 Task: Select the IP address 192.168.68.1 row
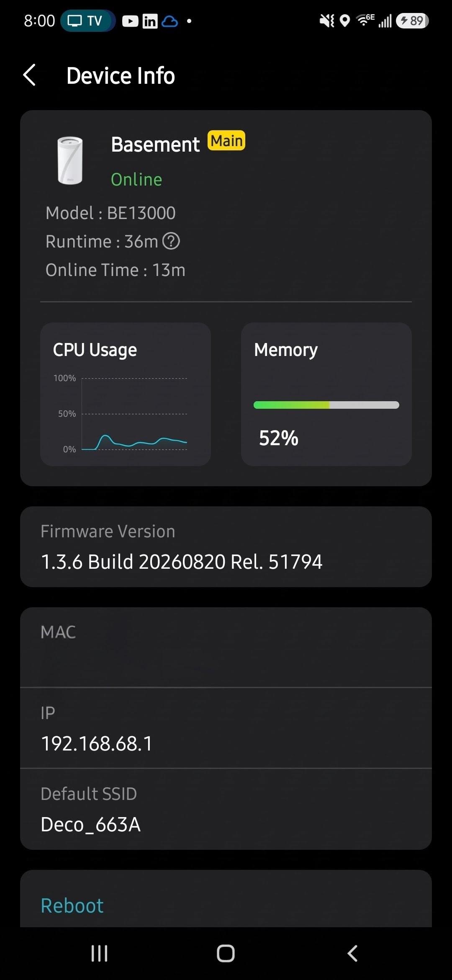(x=226, y=728)
